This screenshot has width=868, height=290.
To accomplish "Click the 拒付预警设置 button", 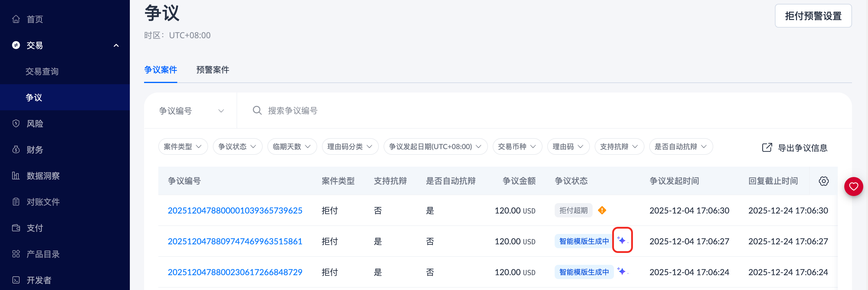I will (x=813, y=15).
